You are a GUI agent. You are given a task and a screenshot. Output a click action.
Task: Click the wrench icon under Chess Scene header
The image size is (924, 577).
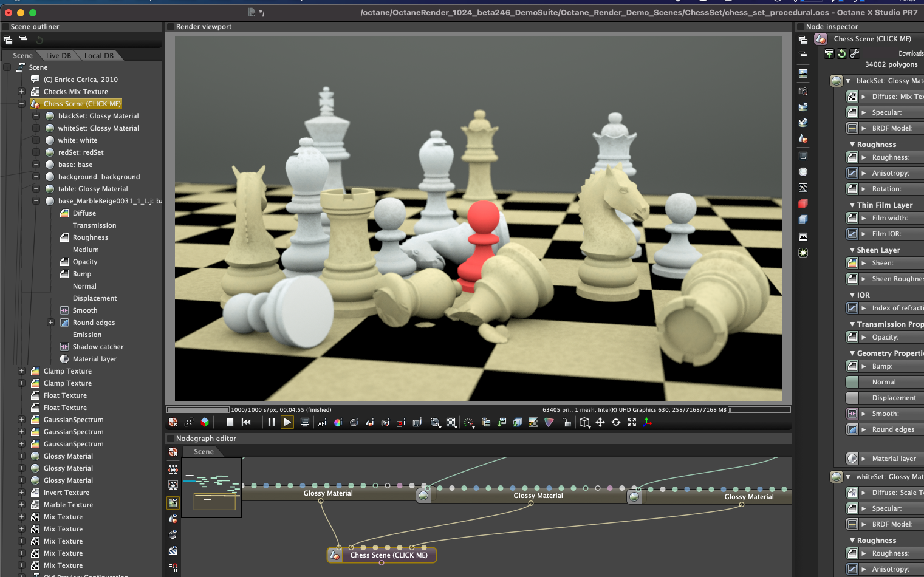(855, 53)
